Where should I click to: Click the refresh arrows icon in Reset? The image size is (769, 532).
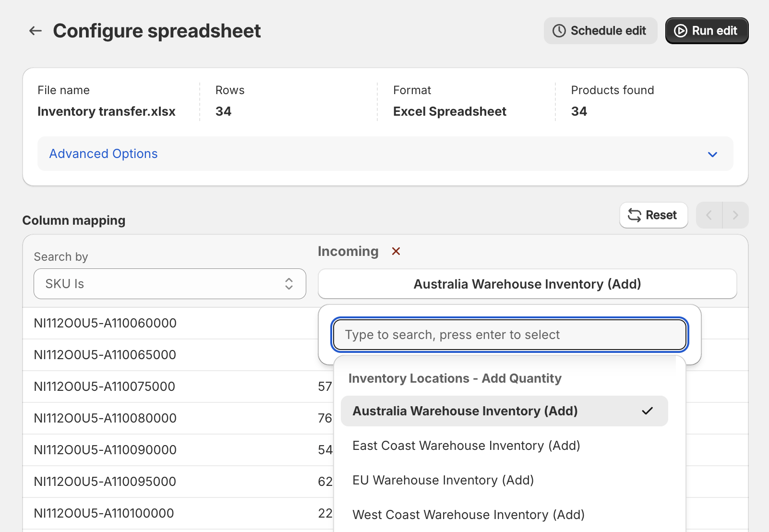click(x=635, y=215)
